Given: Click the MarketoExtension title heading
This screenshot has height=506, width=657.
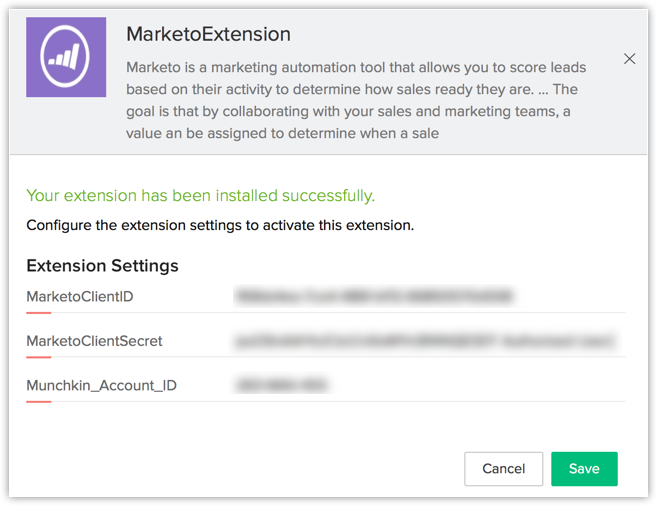Looking at the screenshot, I should (208, 34).
